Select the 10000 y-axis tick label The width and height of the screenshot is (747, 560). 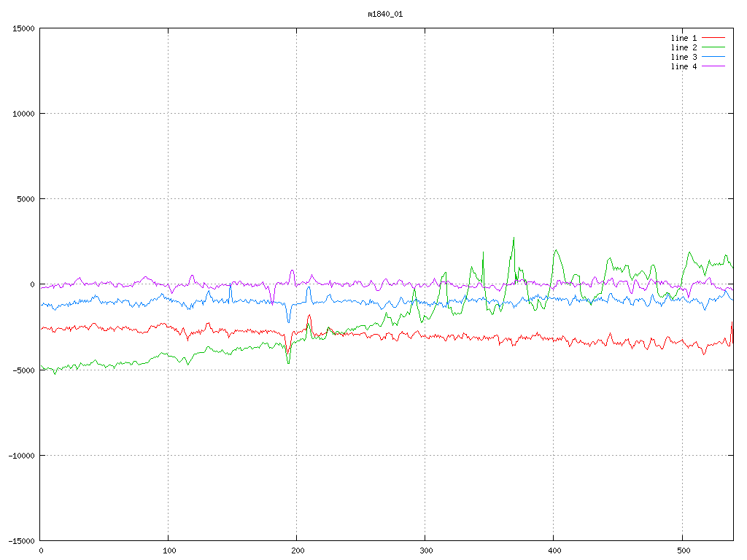pos(23,114)
